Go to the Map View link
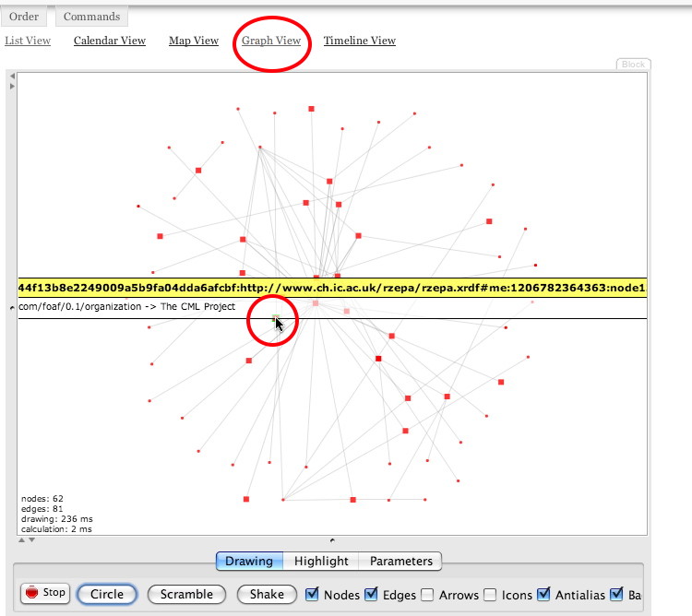 pyautogui.click(x=193, y=41)
